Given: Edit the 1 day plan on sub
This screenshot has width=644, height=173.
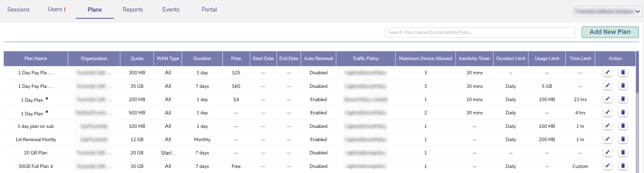Looking at the screenshot, I should 607,126.
